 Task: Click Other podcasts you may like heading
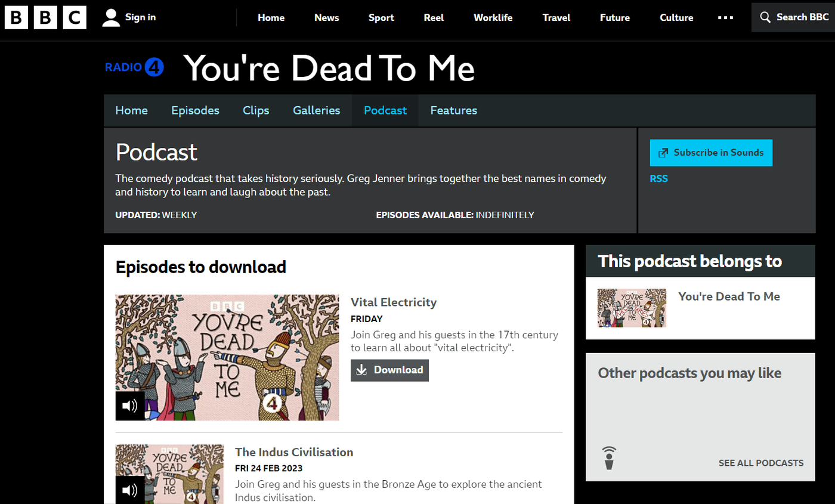[689, 373]
